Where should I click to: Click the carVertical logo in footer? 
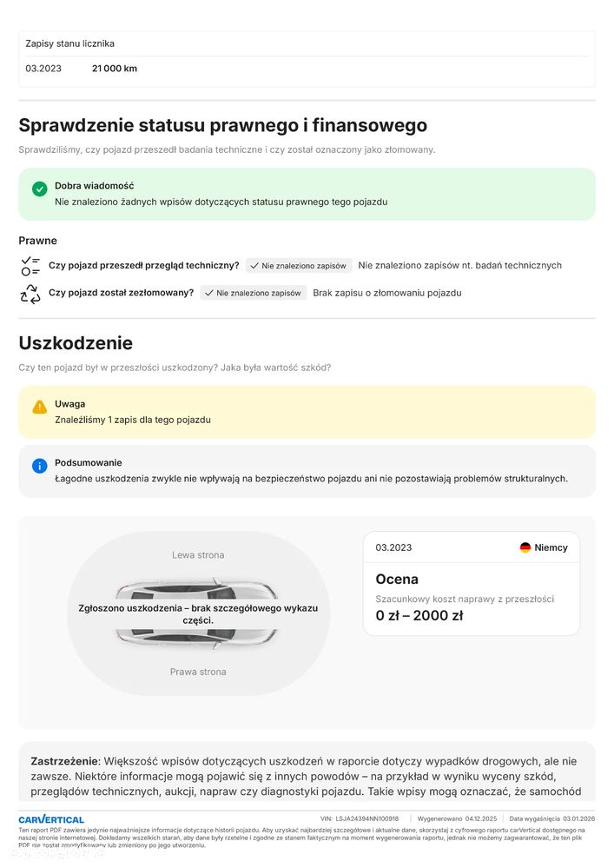(51, 819)
